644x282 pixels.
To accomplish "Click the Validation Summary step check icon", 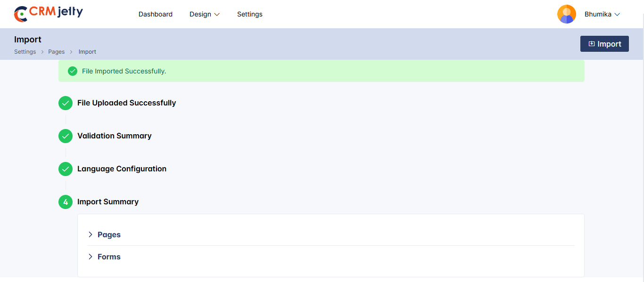I will (x=66, y=136).
